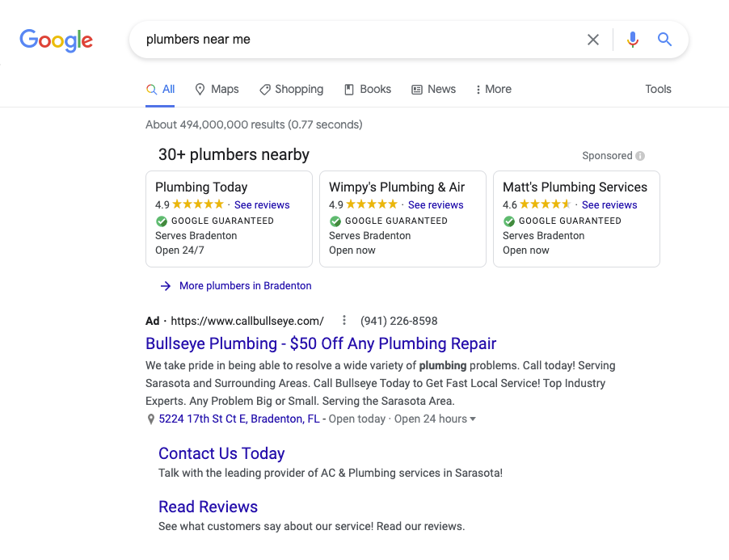Click 'Open 24/7' in Plumbing Today card
Image resolution: width=729 pixels, height=560 pixels.
[x=179, y=250]
